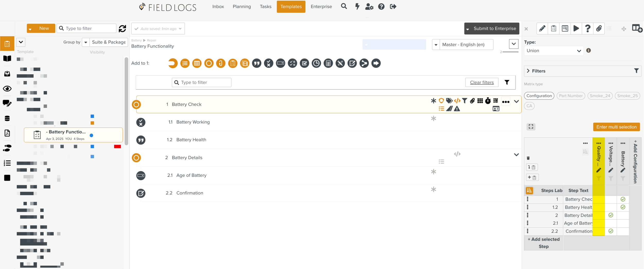Open the Type dropdown showing Union
644x269 pixels.
pos(553,51)
